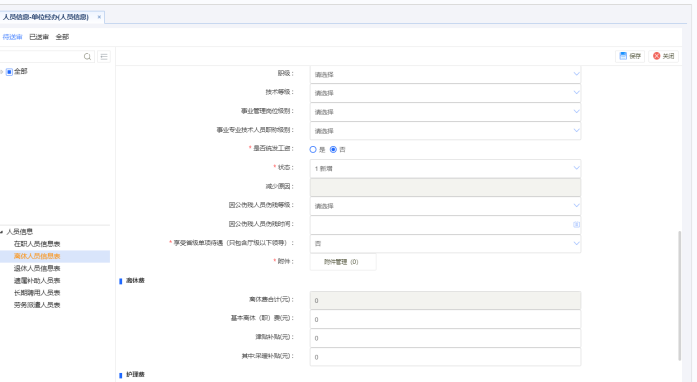Toggle the 全部 tree checkbox
Viewport: 697px width, 382px height.
[9, 72]
